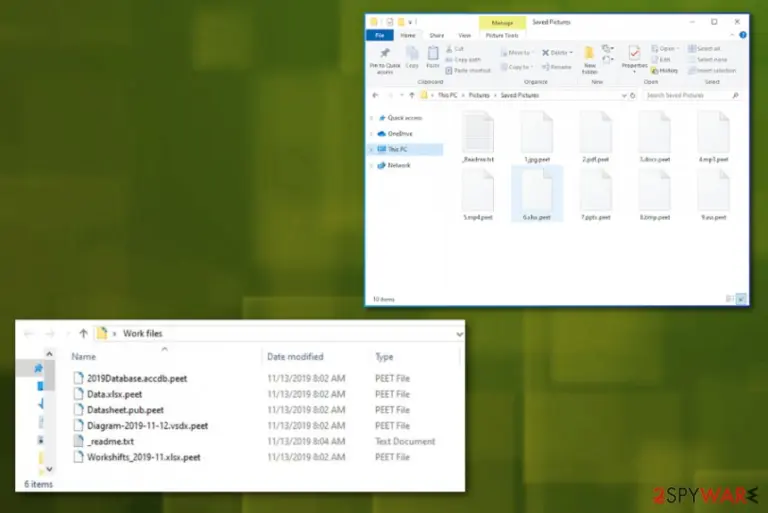This screenshot has height=513, width=768.
Task: Click the blue Help question mark icon
Action: click(743, 35)
